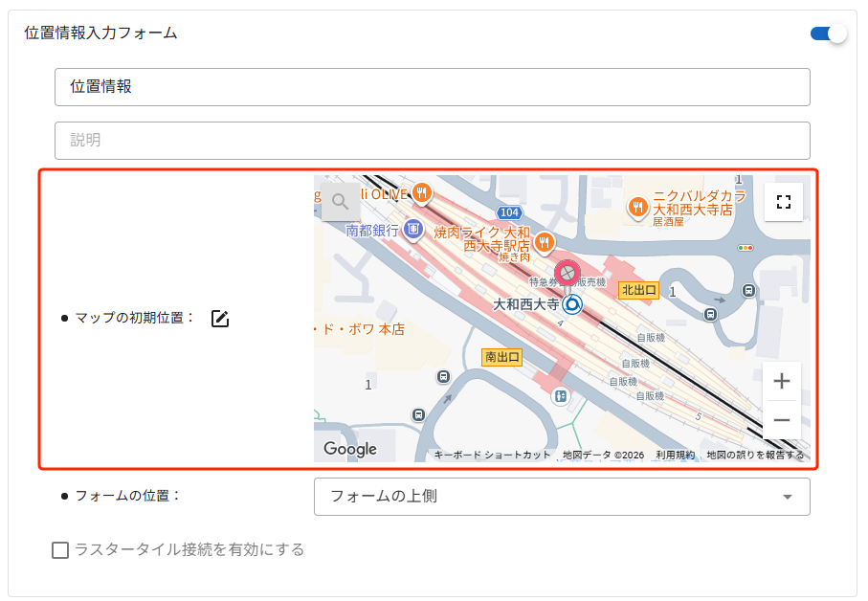Zoom out on the map

[x=782, y=420]
